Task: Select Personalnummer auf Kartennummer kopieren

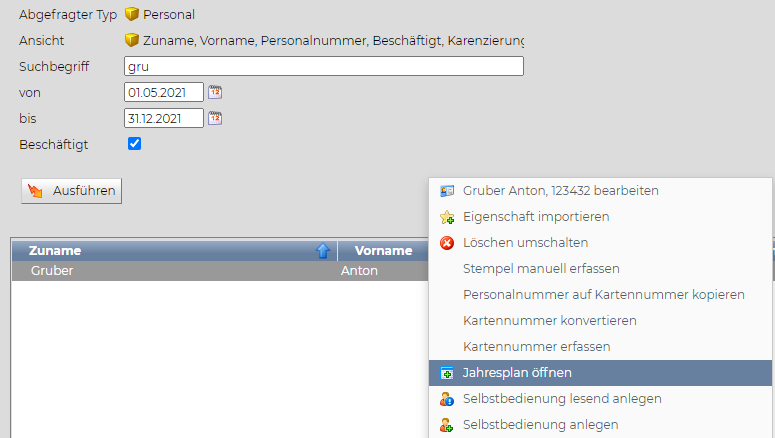Action: pos(603,295)
